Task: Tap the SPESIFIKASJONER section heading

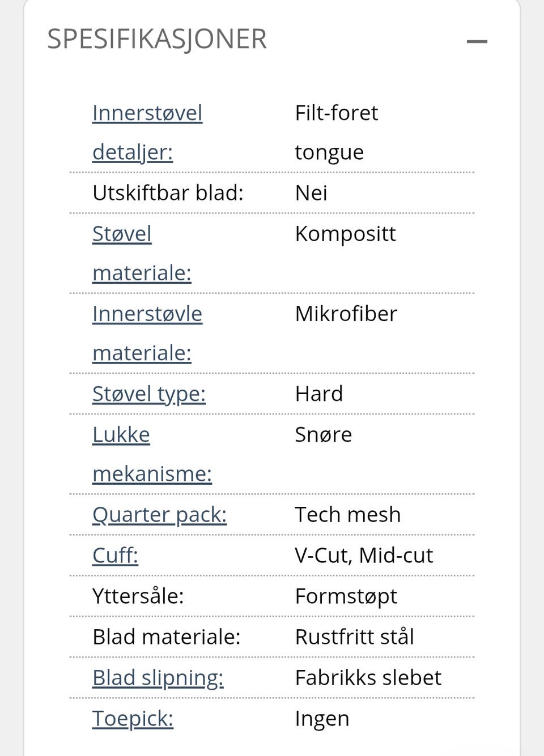Action: tap(157, 39)
